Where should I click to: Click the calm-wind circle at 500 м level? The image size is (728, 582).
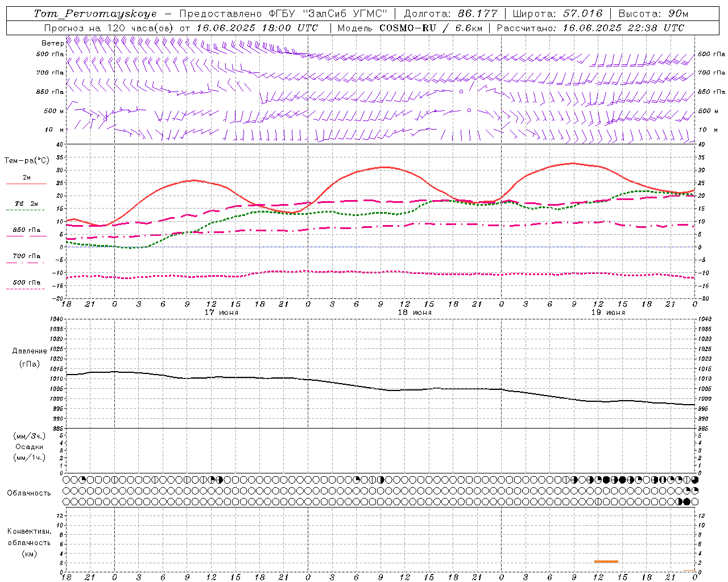(469, 110)
